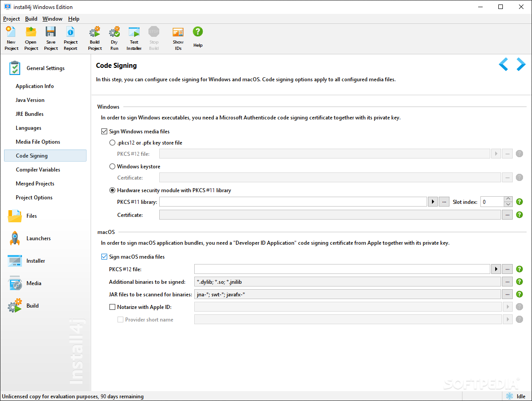Click help icon for Additional binaries field

point(519,282)
